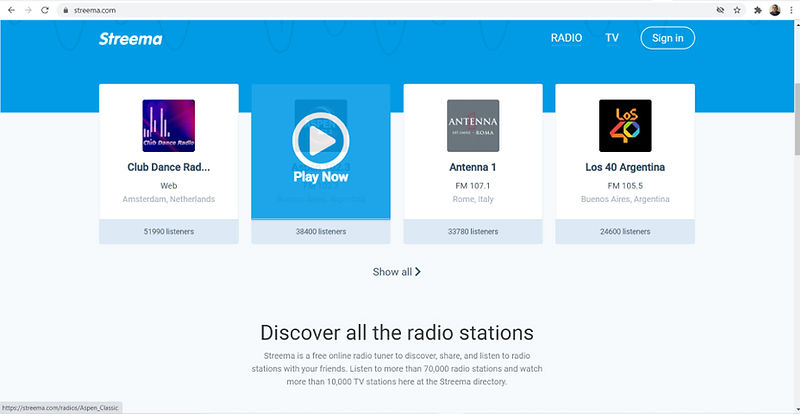The image size is (800, 414).
Task: Open the Antenna 1 logo thumbnail
Action: [473, 126]
